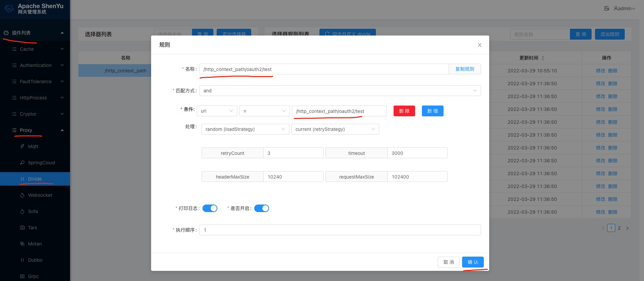Click the Motan icon in sidebar

pos(22,244)
